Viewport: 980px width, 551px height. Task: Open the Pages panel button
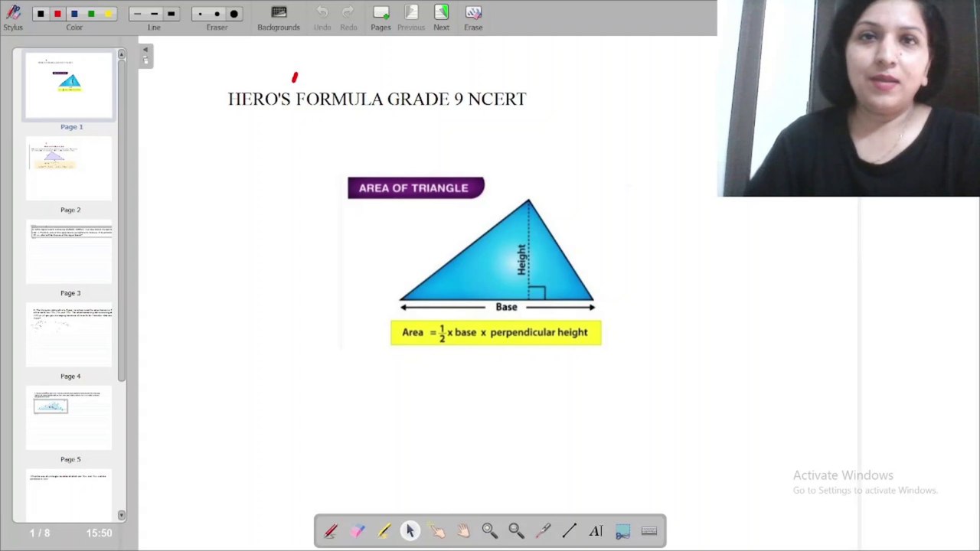point(381,18)
